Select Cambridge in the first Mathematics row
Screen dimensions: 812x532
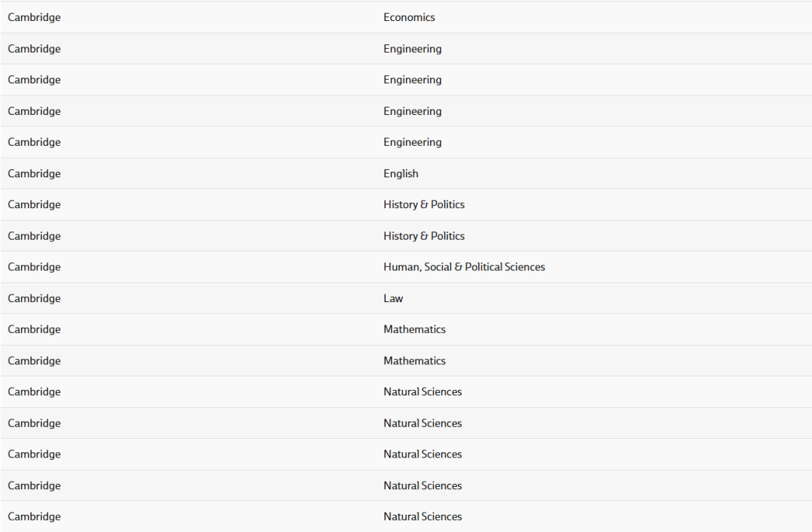[35, 329]
